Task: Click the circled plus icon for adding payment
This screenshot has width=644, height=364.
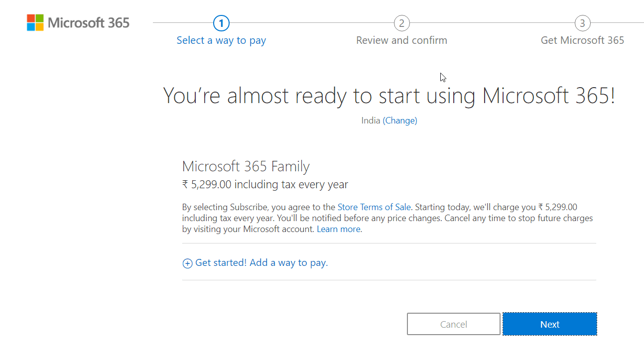Action: [187, 263]
